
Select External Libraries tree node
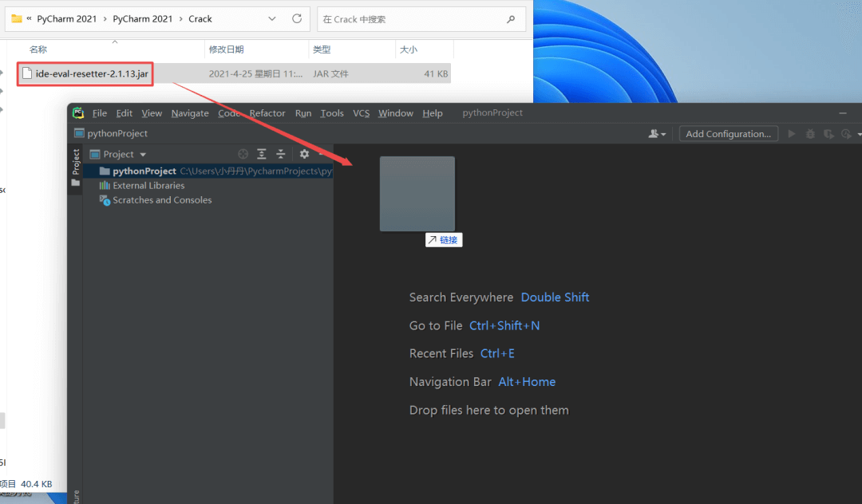click(x=148, y=185)
